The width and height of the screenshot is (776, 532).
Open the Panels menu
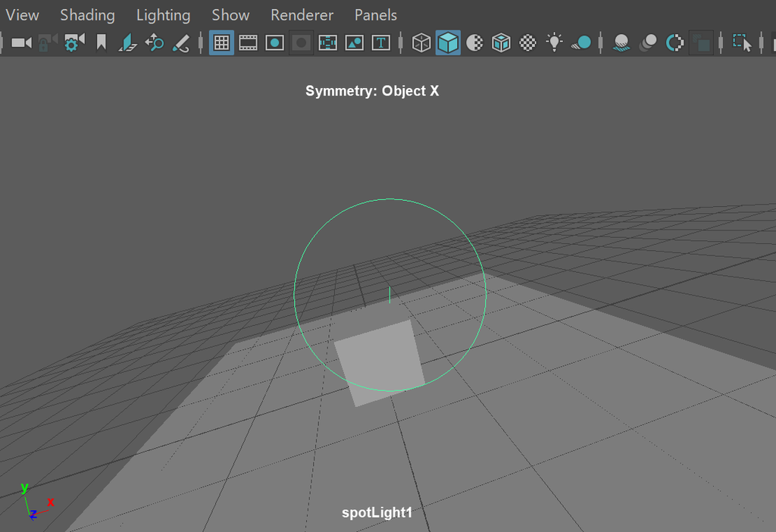(x=376, y=15)
